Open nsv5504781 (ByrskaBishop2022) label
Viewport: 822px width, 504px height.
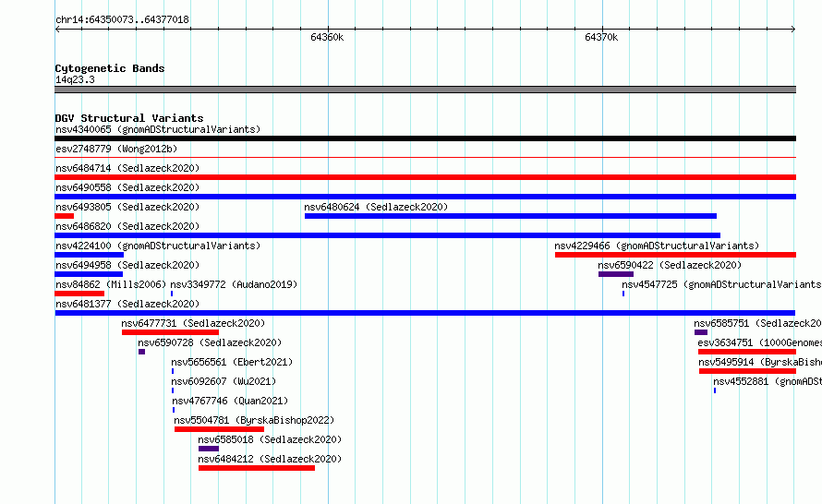tap(254, 420)
